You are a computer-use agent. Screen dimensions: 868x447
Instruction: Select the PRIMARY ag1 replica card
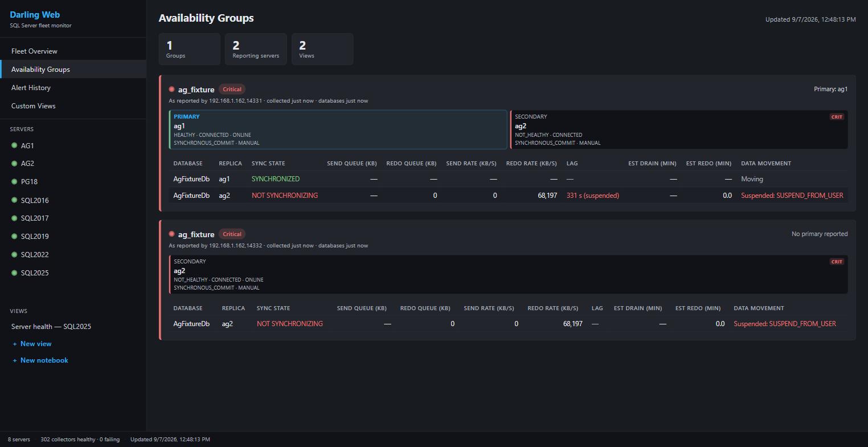338,129
